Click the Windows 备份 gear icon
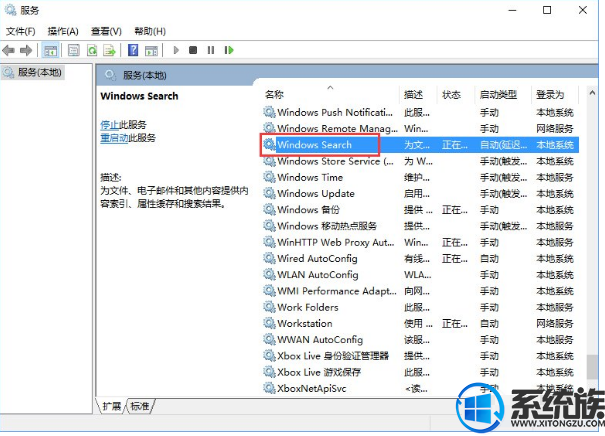The height and width of the screenshot is (436, 605). pos(269,210)
